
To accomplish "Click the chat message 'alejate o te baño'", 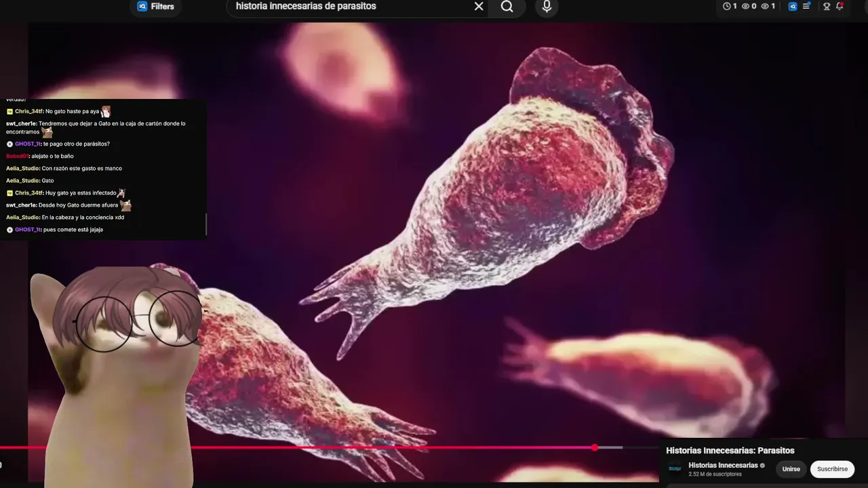I will (x=52, y=156).
